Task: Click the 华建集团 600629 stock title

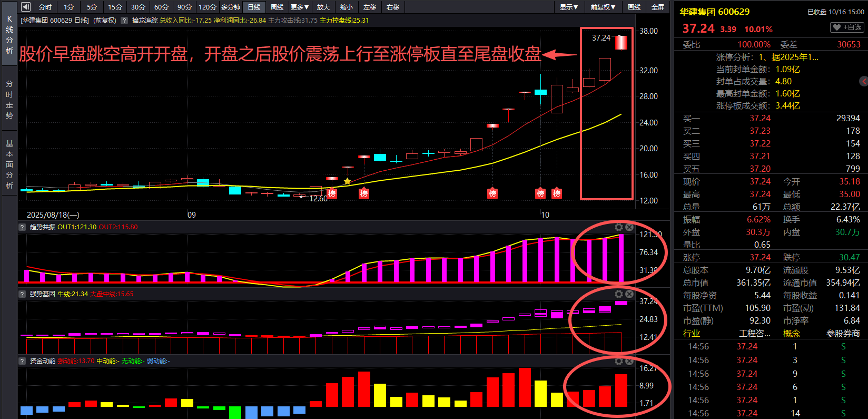Action: [x=715, y=12]
